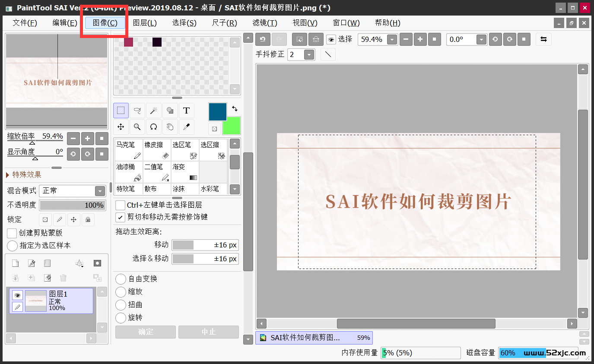The image size is (594, 364).
Task: Select the text tool
Action: (186, 111)
